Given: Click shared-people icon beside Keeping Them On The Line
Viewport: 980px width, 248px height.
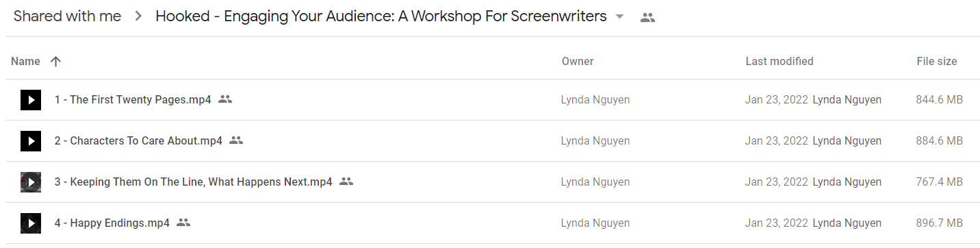Looking at the screenshot, I should click(x=346, y=182).
